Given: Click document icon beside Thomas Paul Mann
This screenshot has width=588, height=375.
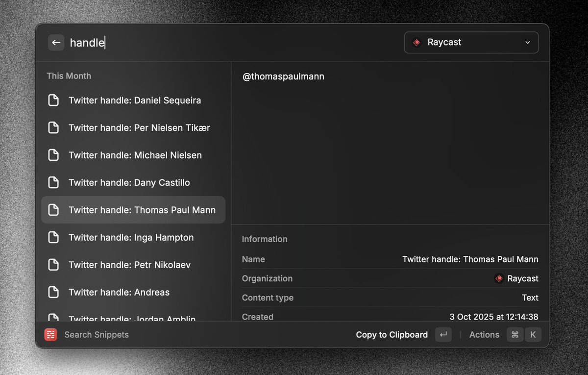Looking at the screenshot, I should pos(53,210).
